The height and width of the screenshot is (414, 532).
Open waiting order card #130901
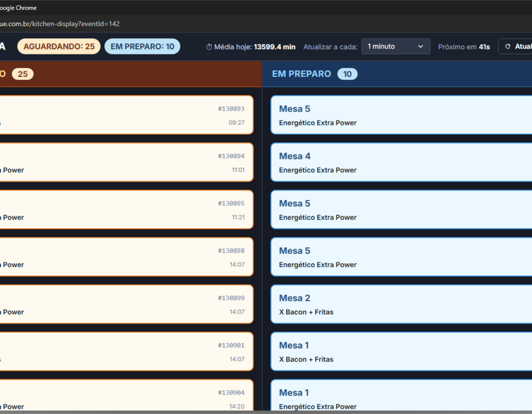126,351
